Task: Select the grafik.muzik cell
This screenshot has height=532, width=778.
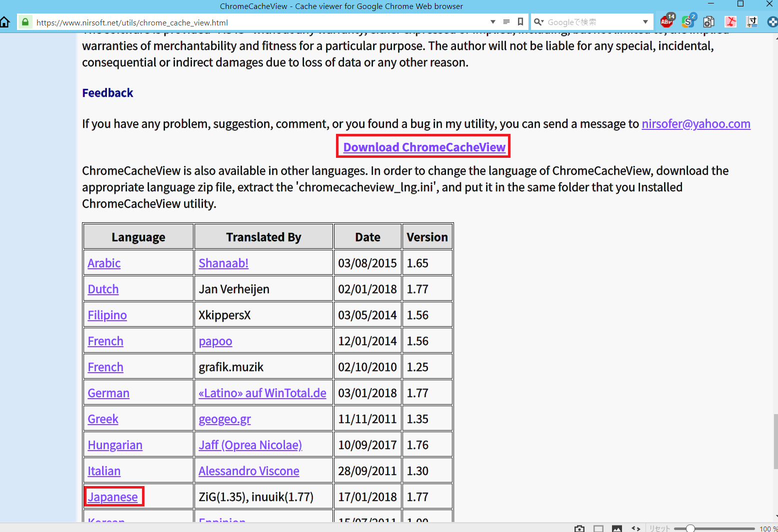Action: point(263,367)
